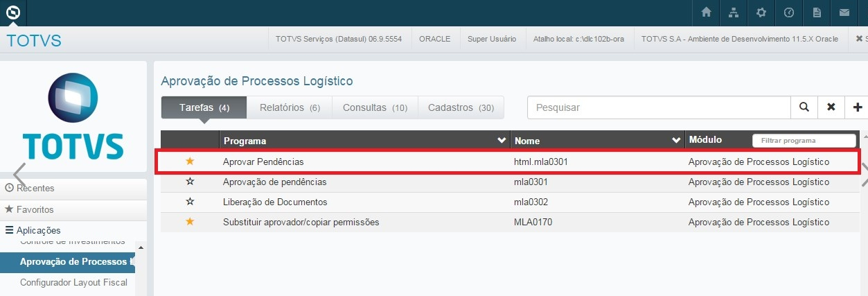The height and width of the screenshot is (296, 868).
Task: Click sidebar scrollbar up arrow
Action: click(141, 247)
